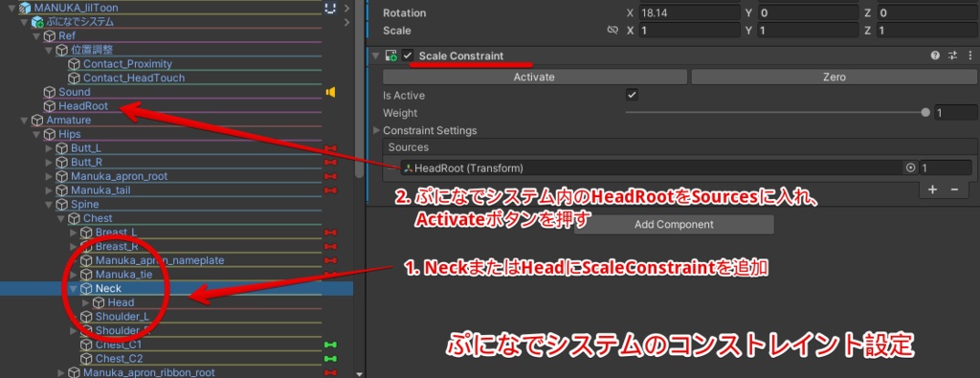Toggle the Scale proportions link icon
980x378 pixels.
(612, 30)
